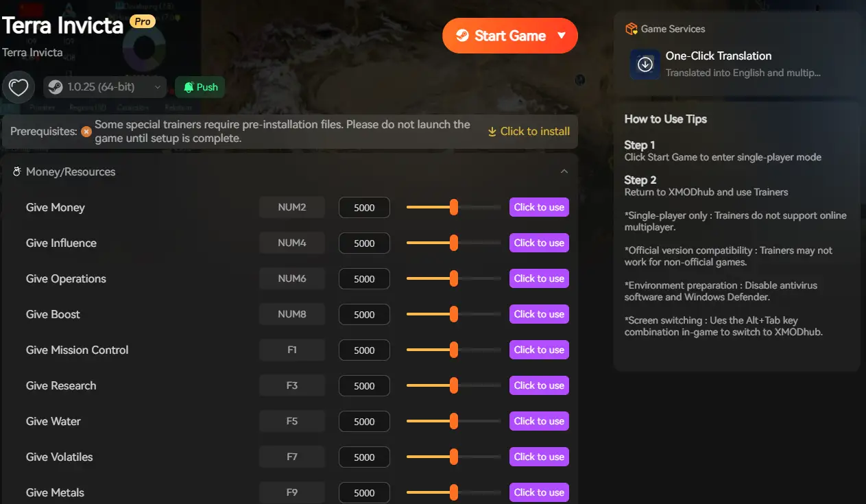Click the Pro badge next to title
Viewport: 866px width, 504px height.
(x=143, y=22)
